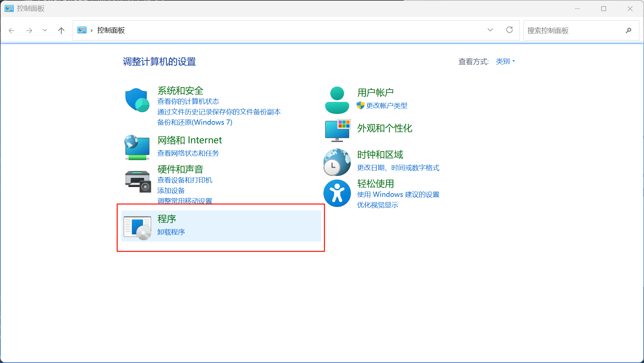
Task: Open 卸载程序 link
Action: [171, 232]
